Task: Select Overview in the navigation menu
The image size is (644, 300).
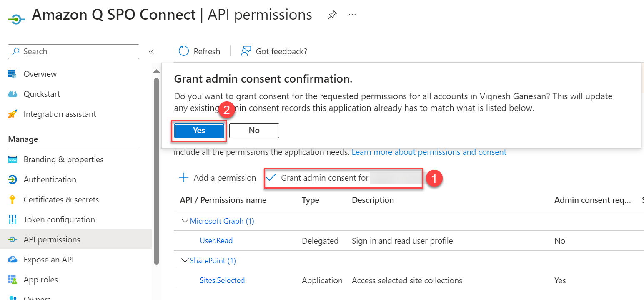Action: tap(40, 74)
